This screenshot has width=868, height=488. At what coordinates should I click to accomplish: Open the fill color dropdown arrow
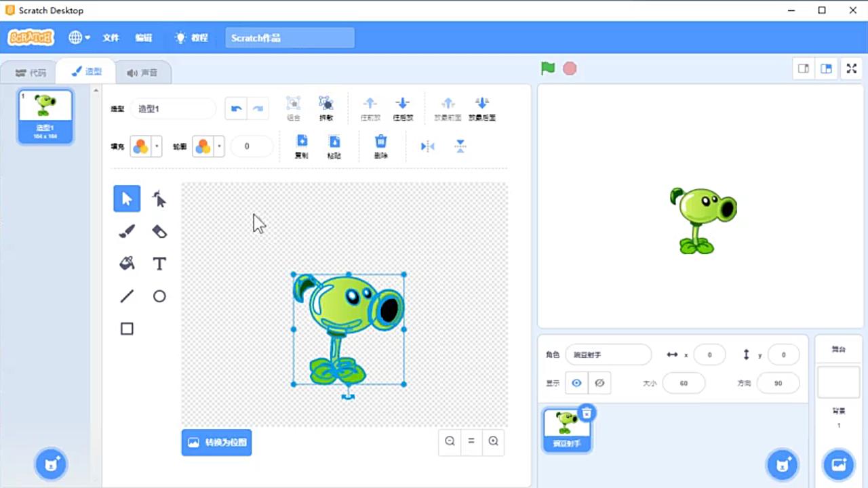(x=157, y=146)
